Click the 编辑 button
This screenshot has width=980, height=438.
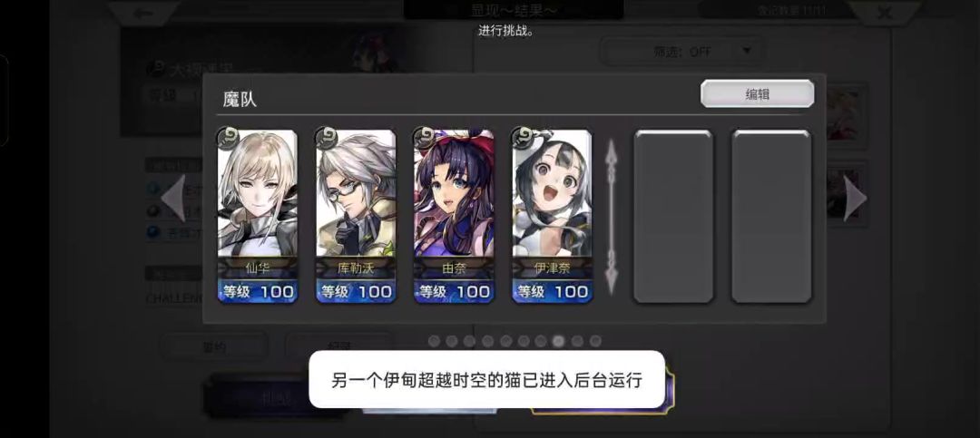(757, 93)
